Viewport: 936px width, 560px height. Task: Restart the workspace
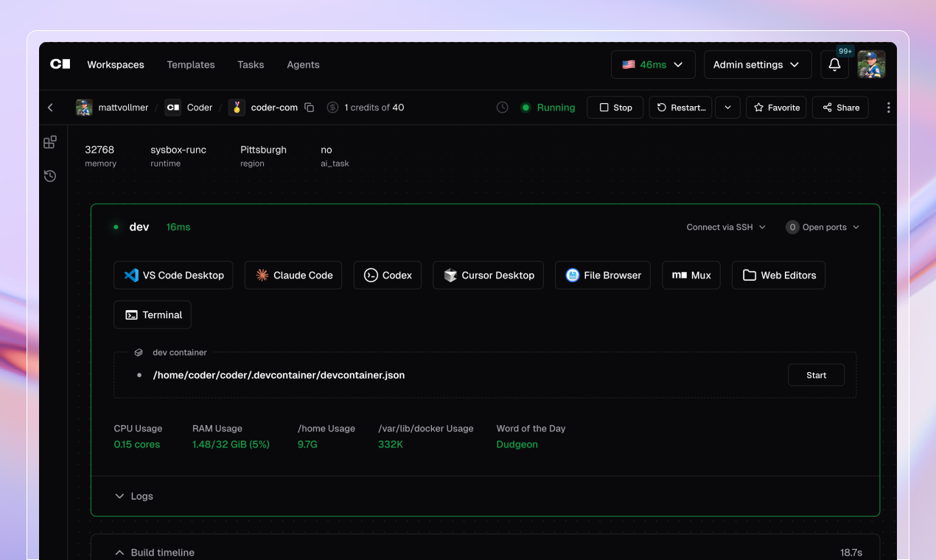tap(680, 108)
